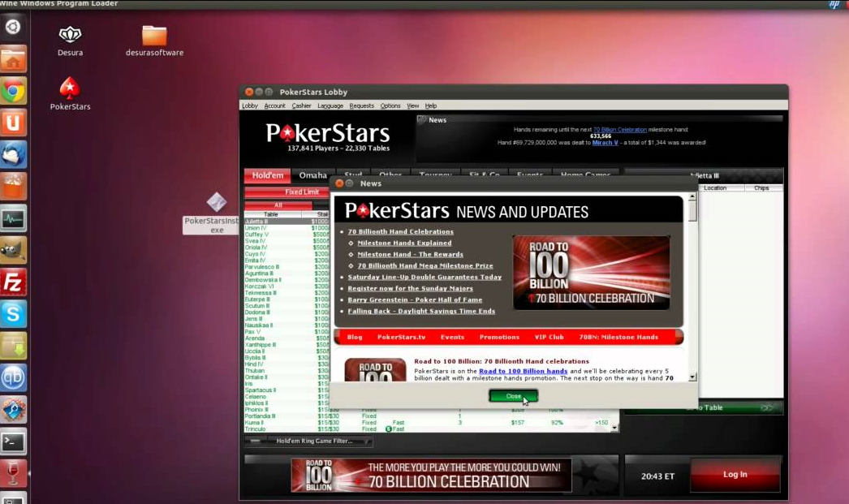
Task: Click Promotions in the red navigation bar
Action: tap(499, 338)
